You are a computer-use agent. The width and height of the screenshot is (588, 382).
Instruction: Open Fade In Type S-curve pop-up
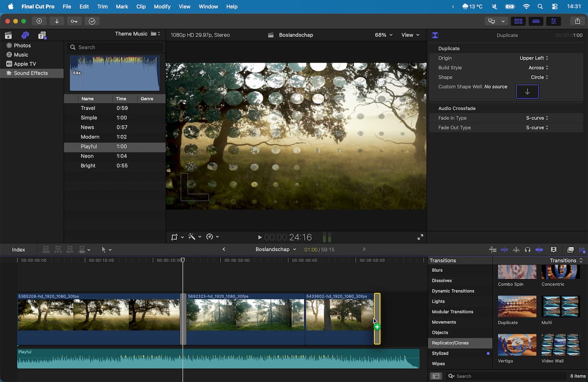tap(537, 118)
